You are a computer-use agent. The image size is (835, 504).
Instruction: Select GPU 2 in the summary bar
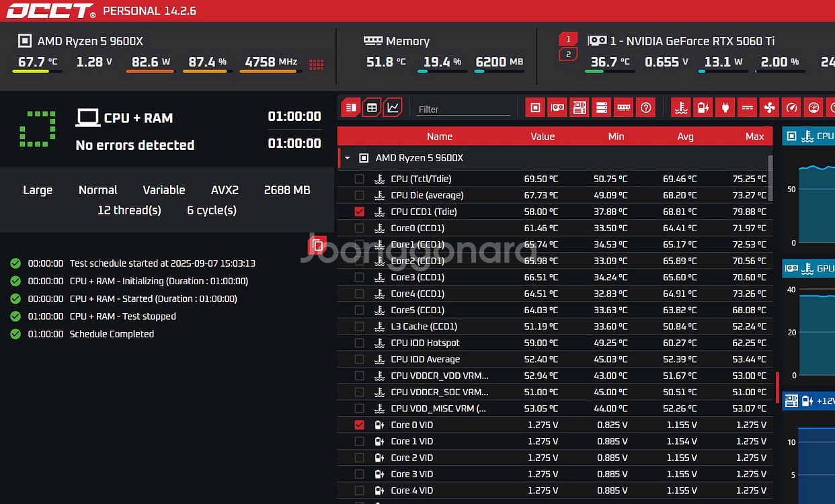coord(568,54)
